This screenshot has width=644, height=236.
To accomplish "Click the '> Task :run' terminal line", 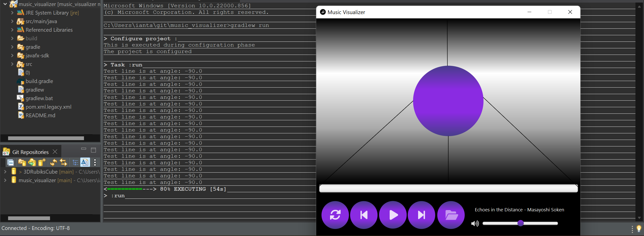I will pyautogui.click(x=123, y=65).
